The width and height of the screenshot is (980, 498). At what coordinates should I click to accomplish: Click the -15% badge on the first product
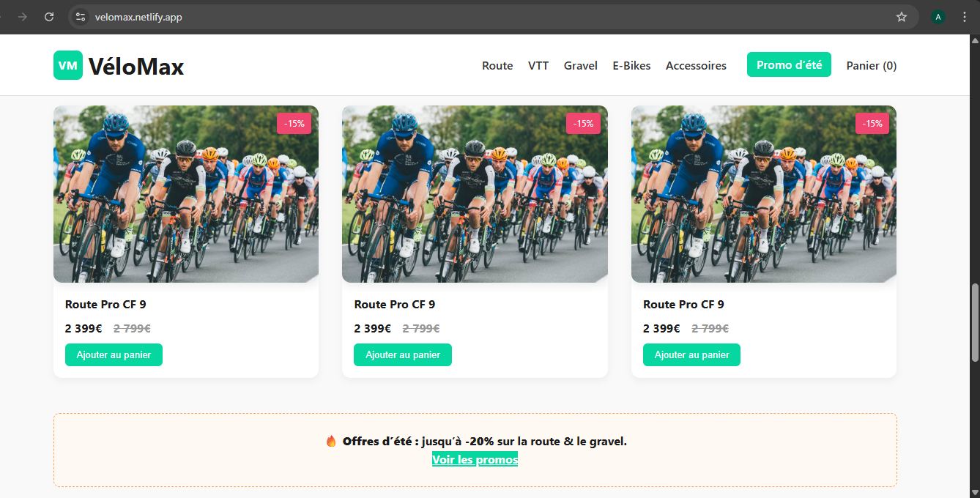[x=294, y=124]
